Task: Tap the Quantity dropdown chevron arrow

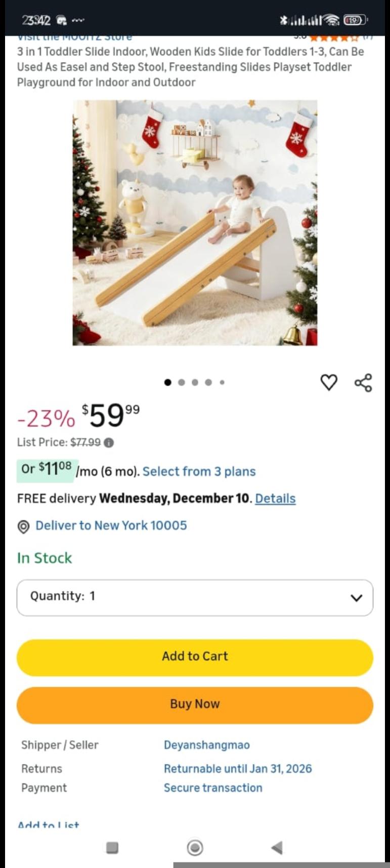Action: click(356, 598)
